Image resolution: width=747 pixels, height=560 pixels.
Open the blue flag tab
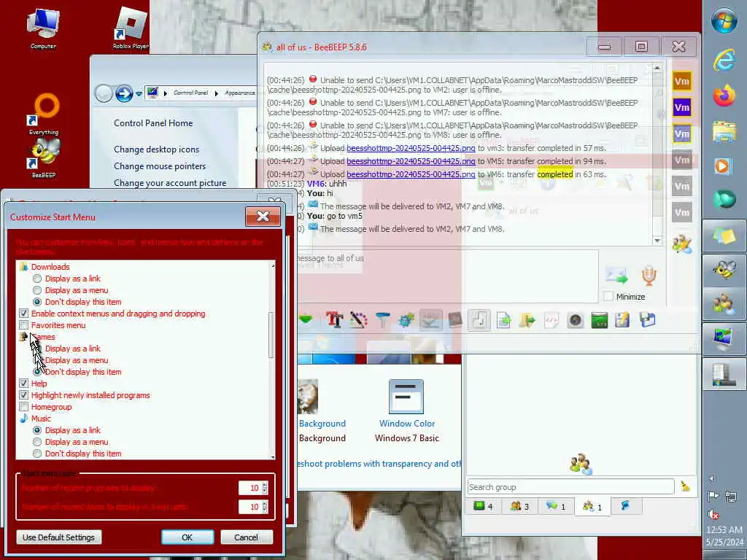(625, 506)
